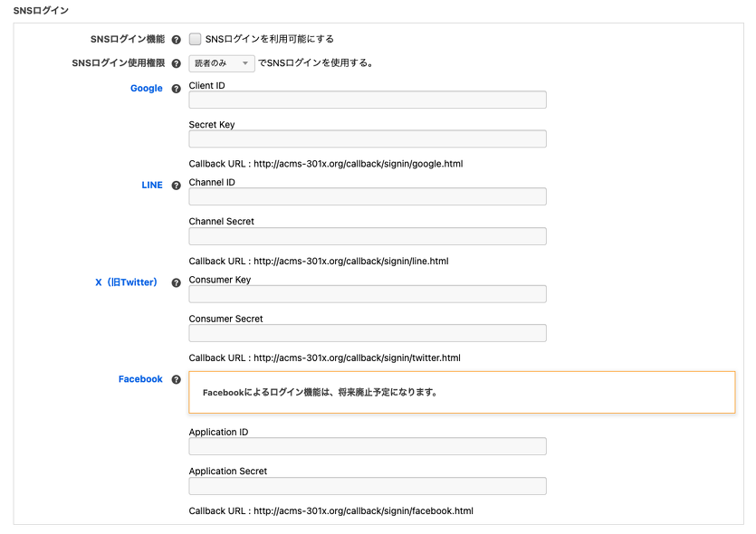756x534 pixels.
Task: Click the LINE Channel ID field
Action: (x=366, y=196)
